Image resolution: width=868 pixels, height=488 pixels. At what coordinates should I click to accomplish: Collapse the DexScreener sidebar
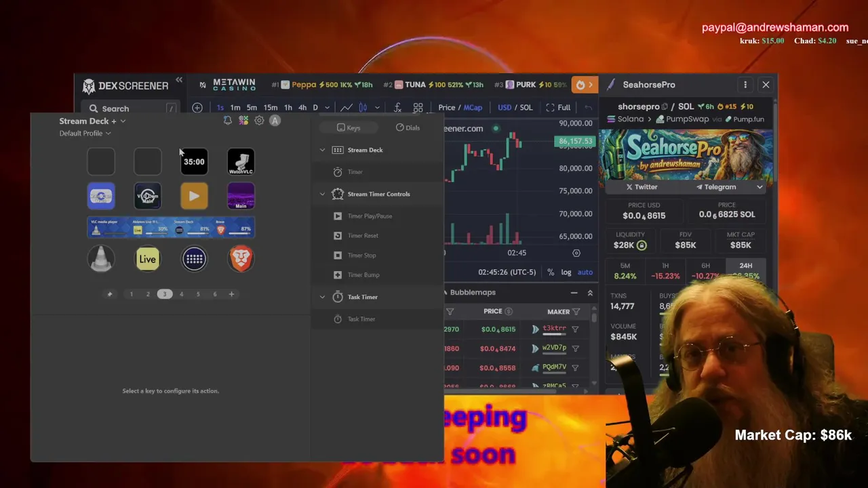click(x=179, y=81)
